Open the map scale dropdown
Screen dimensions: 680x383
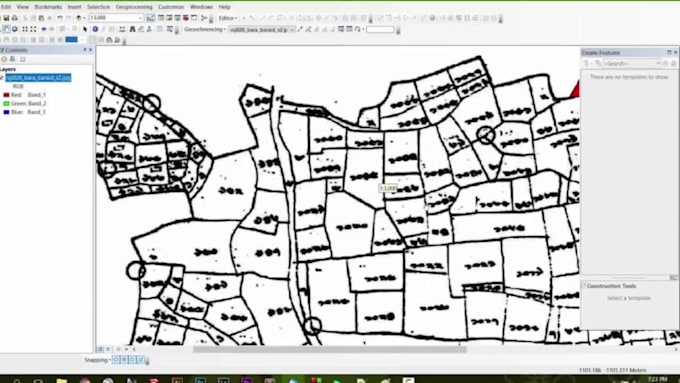141,18
